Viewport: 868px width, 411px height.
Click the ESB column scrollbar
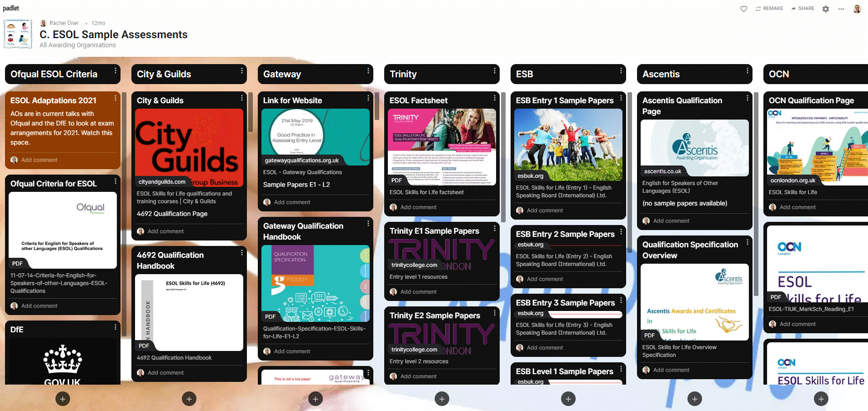(630, 172)
